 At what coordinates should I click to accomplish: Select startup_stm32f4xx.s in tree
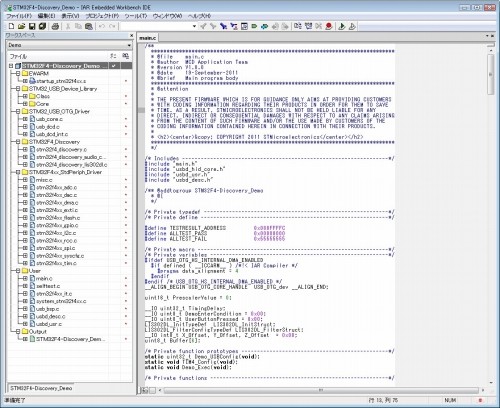click(61, 81)
